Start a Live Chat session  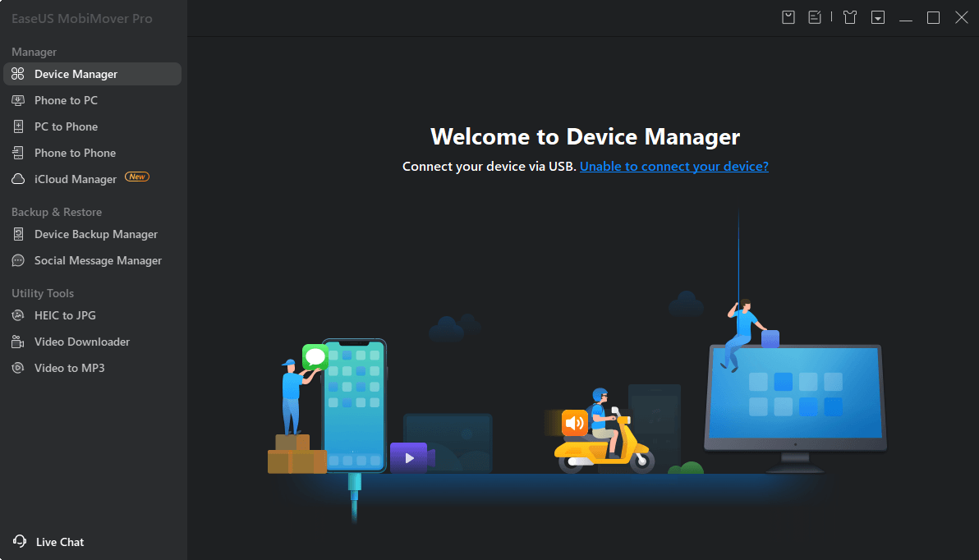click(x=59, y=542)
